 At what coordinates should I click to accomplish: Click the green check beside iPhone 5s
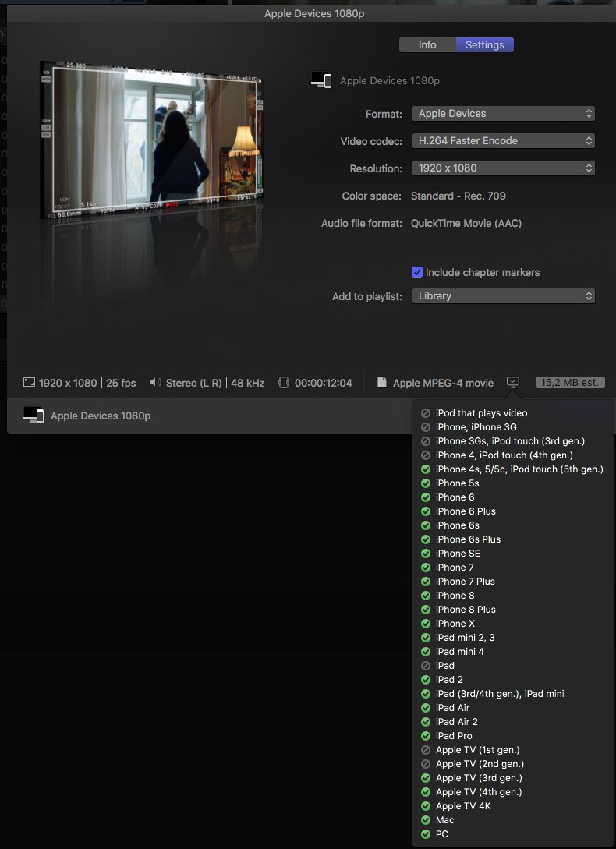(x=426, y=483)
